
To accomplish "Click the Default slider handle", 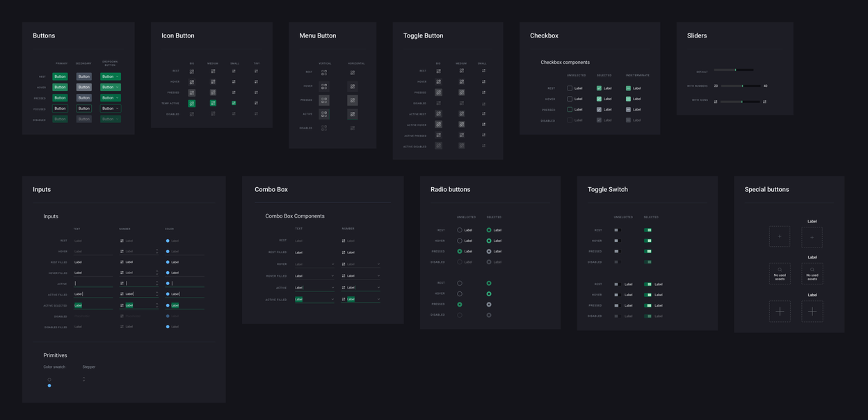I will coord(736,70).
